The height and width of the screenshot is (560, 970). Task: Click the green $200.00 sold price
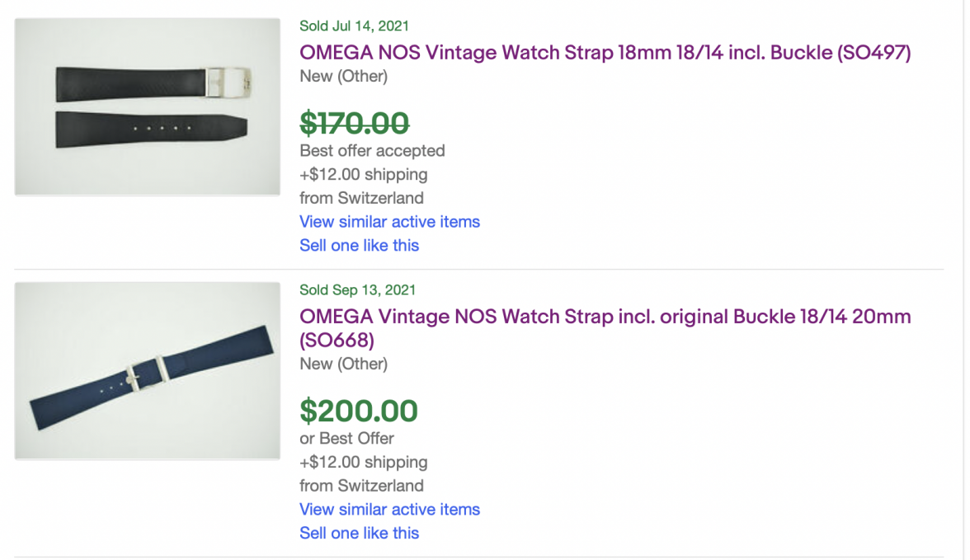tap(358, 411)
